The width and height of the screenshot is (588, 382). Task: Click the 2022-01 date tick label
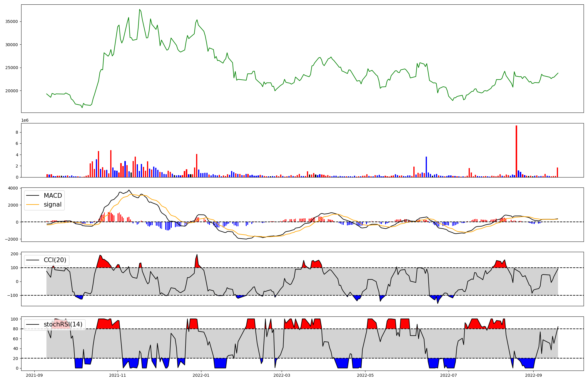(201, 375)
